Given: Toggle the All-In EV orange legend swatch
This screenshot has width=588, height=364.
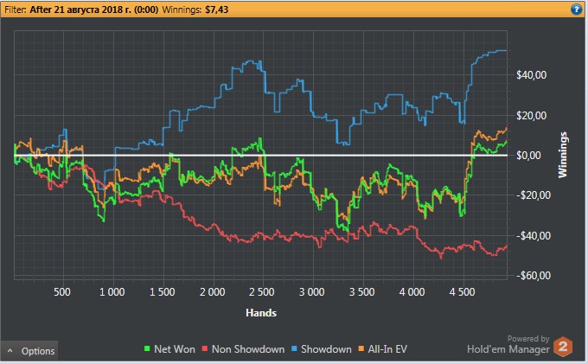Looking at the screenshot, I should click(361, 349).
